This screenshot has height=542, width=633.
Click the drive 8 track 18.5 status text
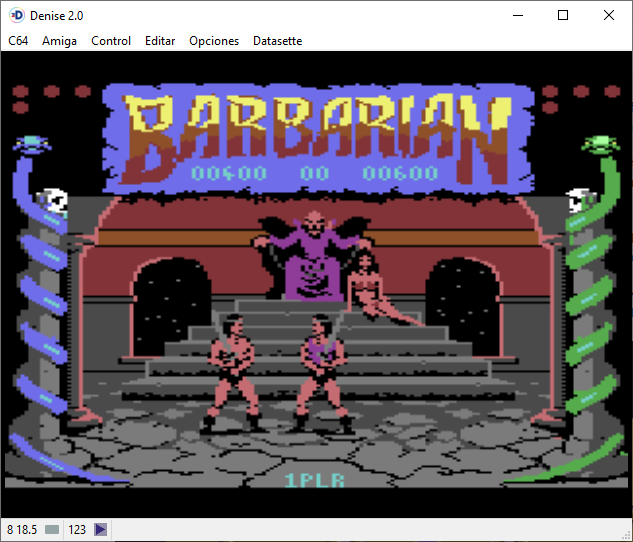22,529
